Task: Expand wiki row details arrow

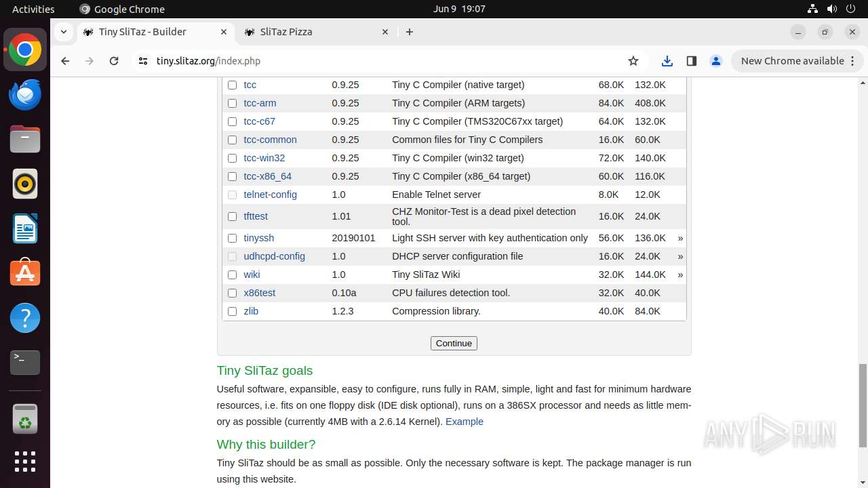Action: [x=680, y=274]
